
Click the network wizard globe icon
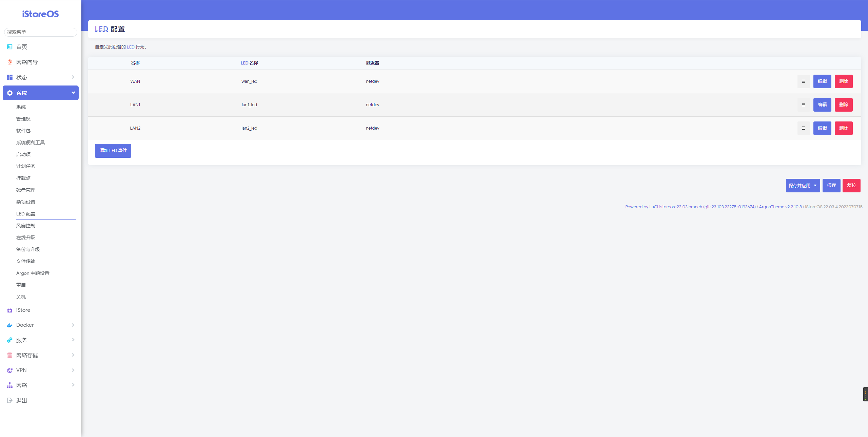tap(10, 62)
